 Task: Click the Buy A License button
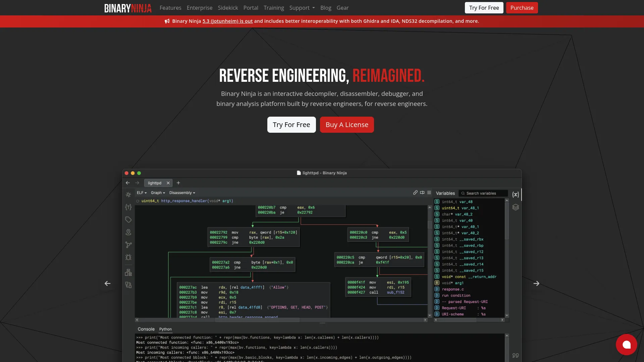tap(347, 125)
